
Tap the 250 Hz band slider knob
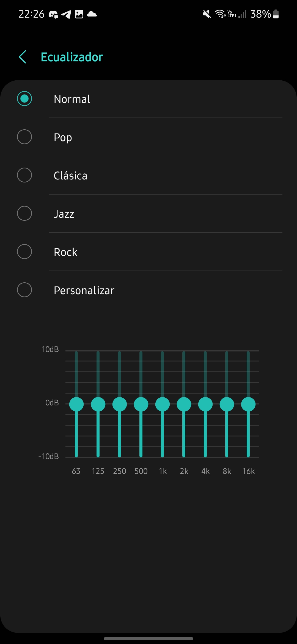tap(120, 404)
